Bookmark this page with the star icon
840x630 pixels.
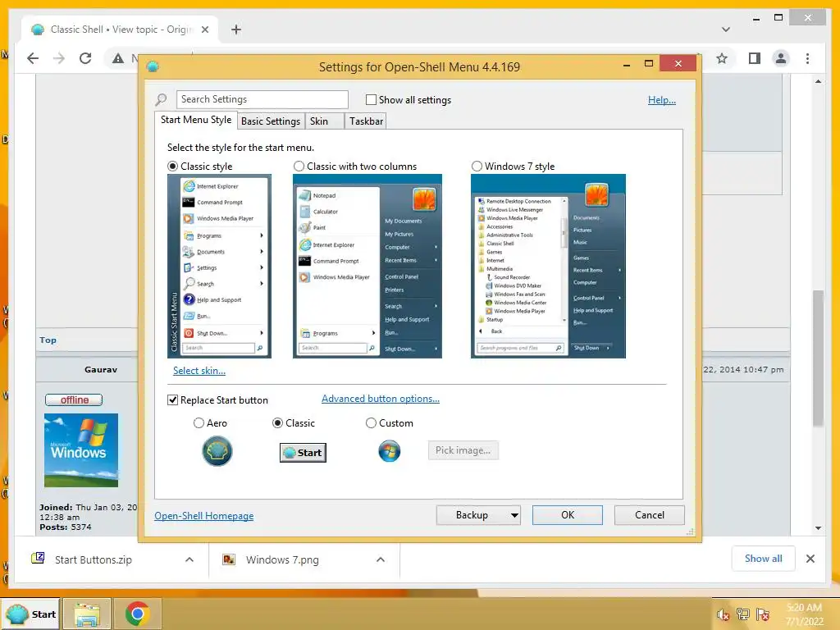(x=722, y=58)
